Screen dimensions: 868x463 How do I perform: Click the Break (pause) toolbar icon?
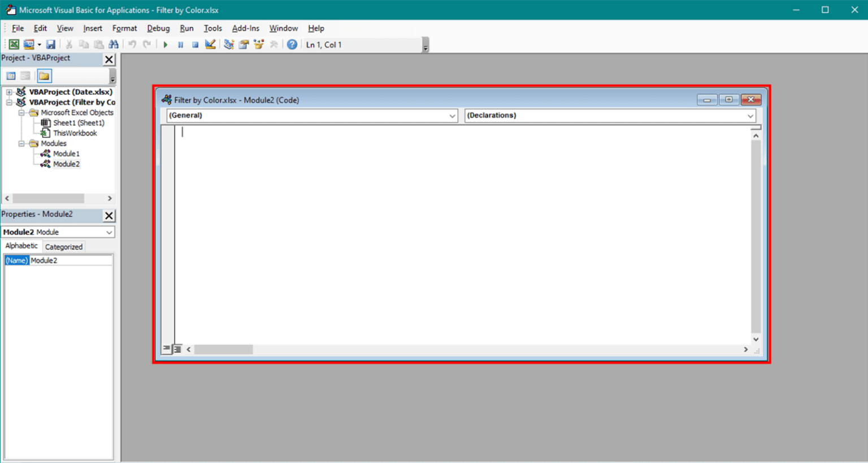point(180,44)
